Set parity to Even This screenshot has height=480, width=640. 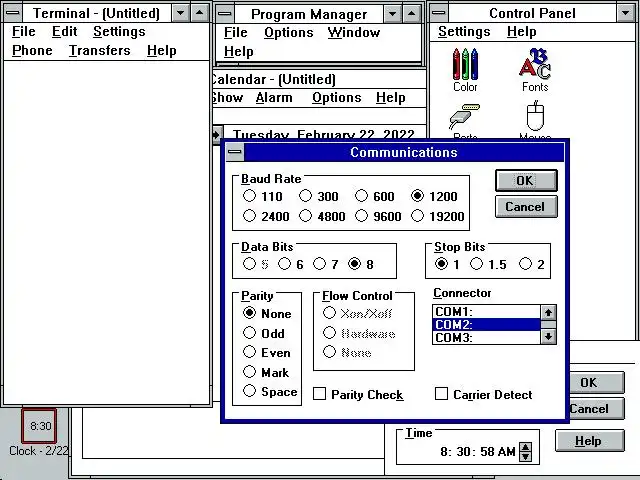267,352
